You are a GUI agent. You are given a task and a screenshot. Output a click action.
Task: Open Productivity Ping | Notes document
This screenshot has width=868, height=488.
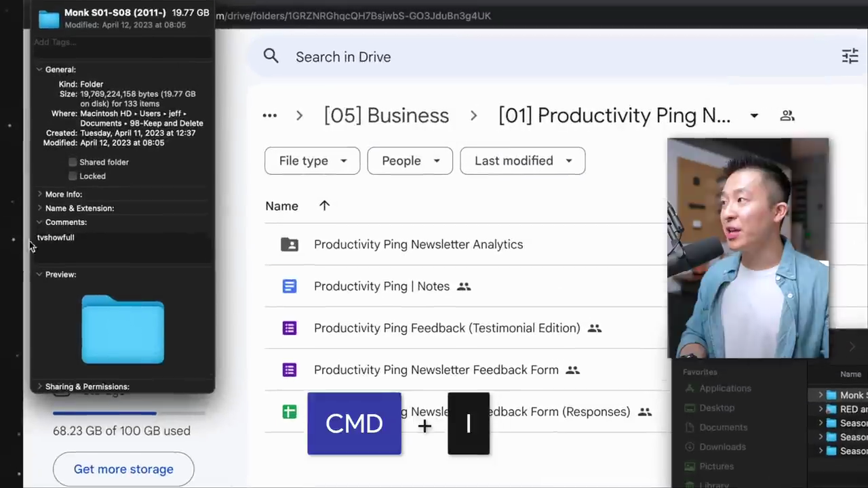point(382,286)
